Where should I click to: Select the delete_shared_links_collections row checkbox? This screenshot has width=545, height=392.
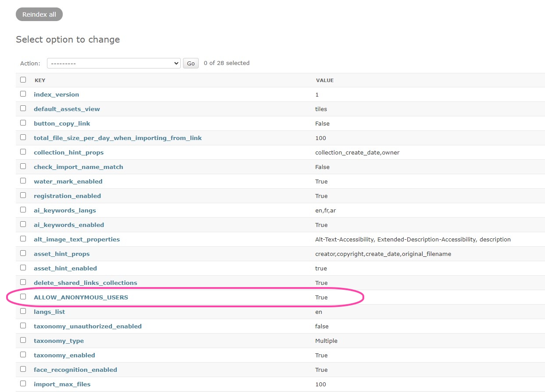click(x=23, y=282)
